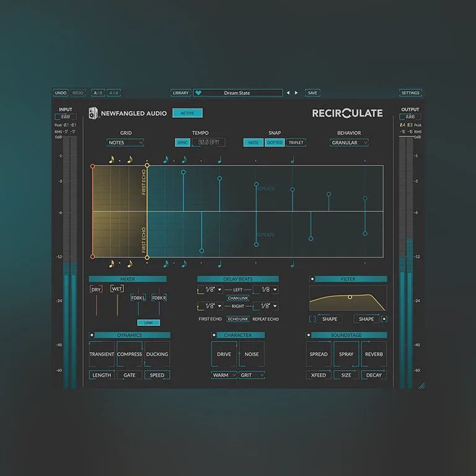Select the yellow First Echo handle at top
This screenshot has width=476, height=476.
[147, 165]
